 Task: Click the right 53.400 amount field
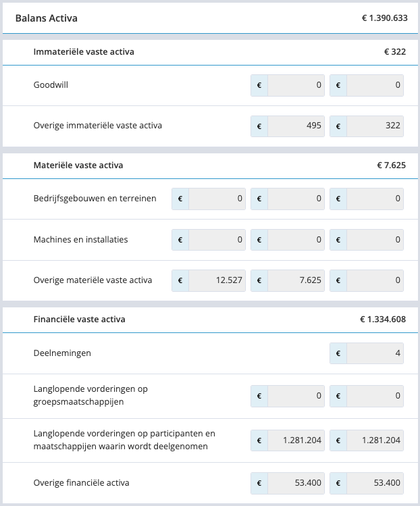[x=375, y=483]
